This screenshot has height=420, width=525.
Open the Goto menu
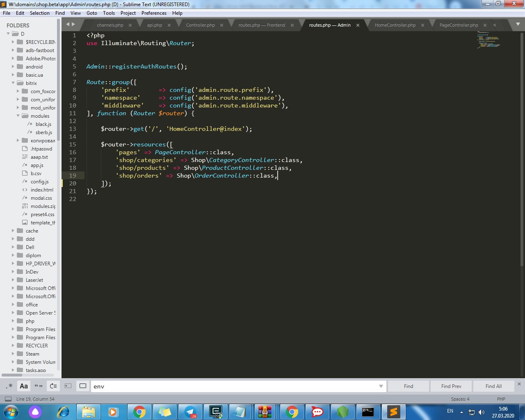click(92, 13)
